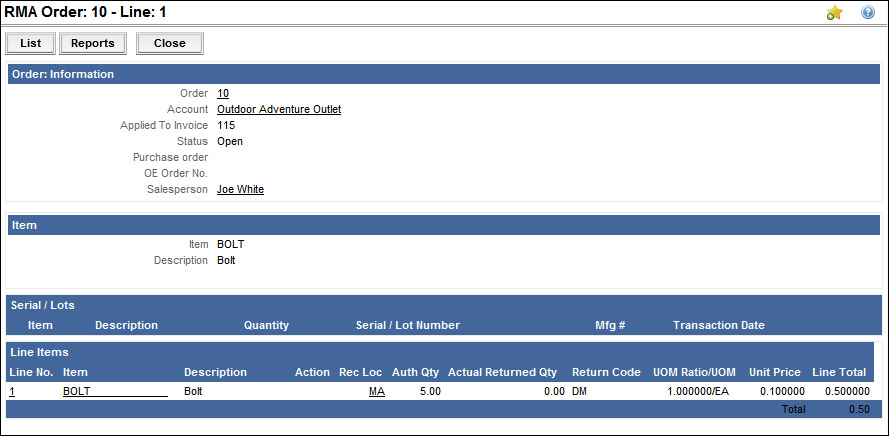889x436 pixels.
Task: Open the help question mark icon
Action: click(x=868, y=13)
